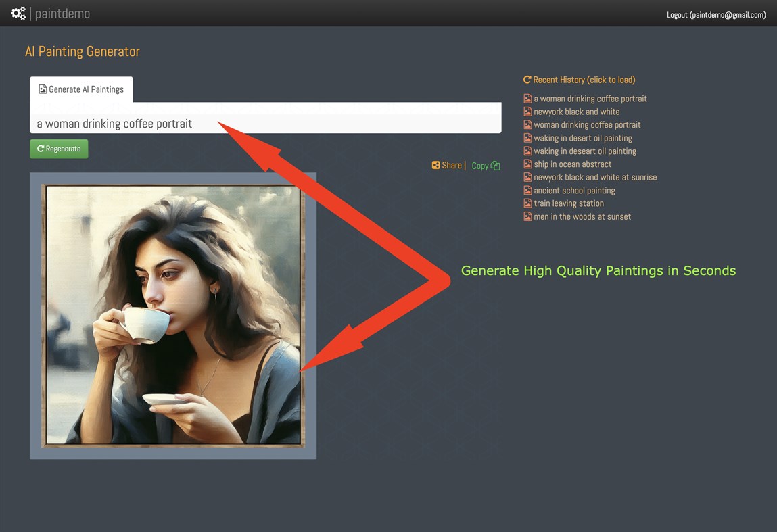Screen dimensions: 777x532
Task: Click the image icon beside ship in ocean abstract
Action: point(527,164)
